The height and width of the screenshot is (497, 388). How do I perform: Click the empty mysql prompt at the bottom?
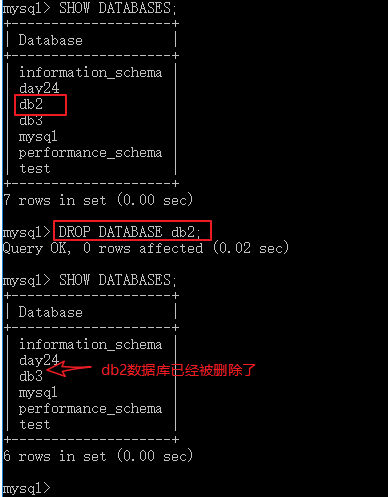27,488
